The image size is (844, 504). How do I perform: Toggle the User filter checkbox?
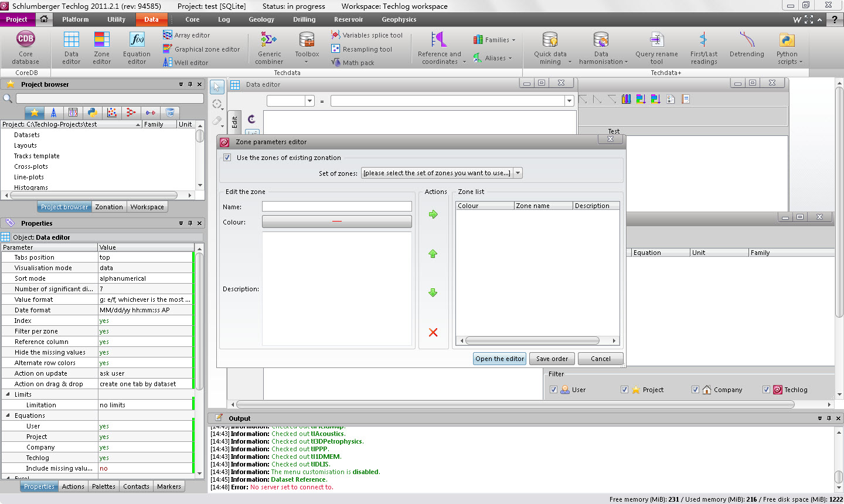[553, 390]
